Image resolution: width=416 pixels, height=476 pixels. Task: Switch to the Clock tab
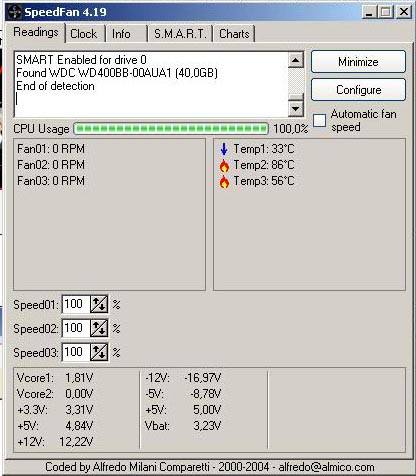pos(85,34)
